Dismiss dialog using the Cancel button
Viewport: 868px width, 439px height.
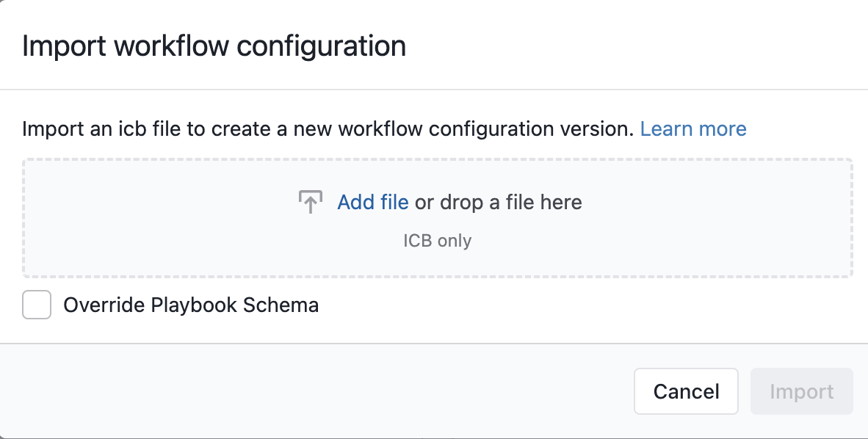tap(686, 391)
